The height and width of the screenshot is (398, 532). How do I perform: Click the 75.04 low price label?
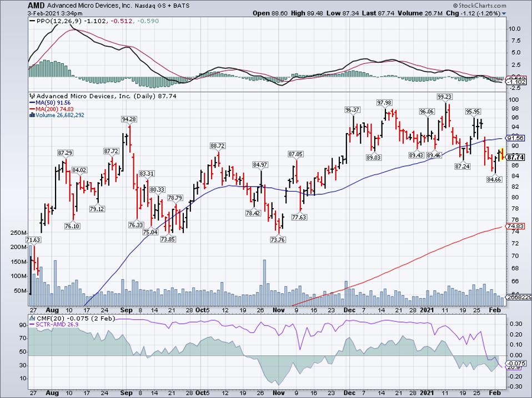[150, 232]
